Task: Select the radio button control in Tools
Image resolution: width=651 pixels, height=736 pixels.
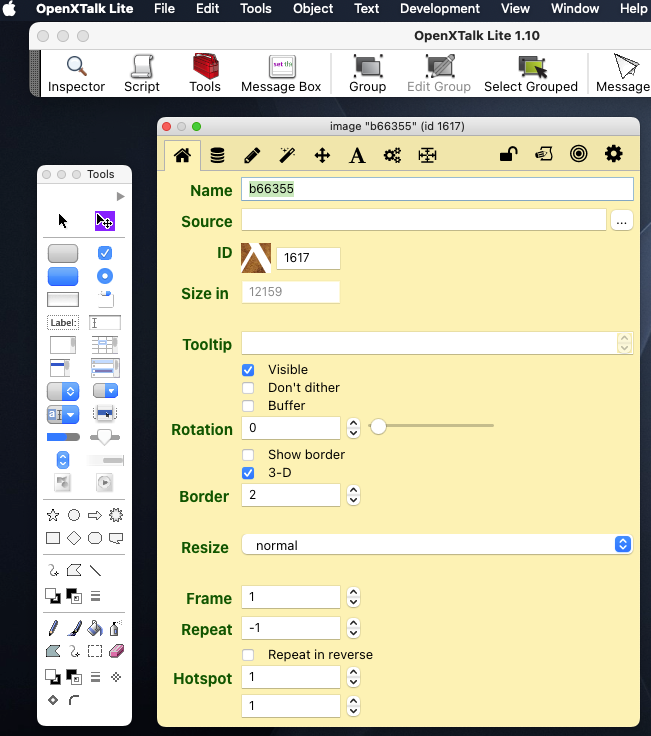Action: coord(105,276)
